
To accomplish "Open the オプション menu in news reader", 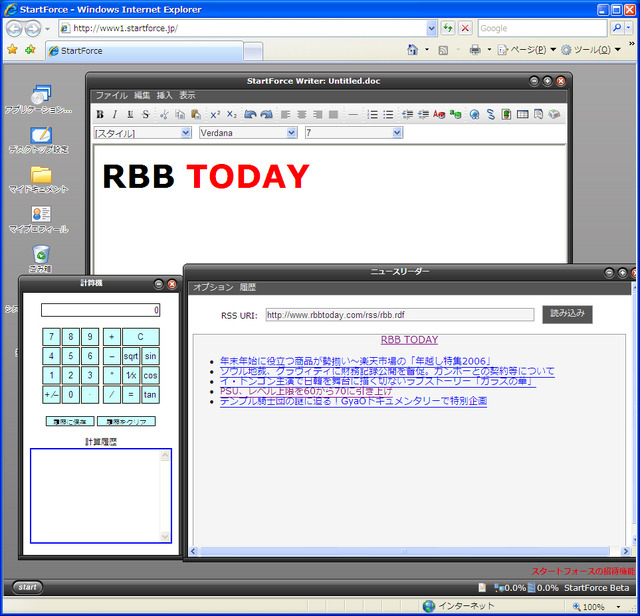I will [x=213, y=287].
